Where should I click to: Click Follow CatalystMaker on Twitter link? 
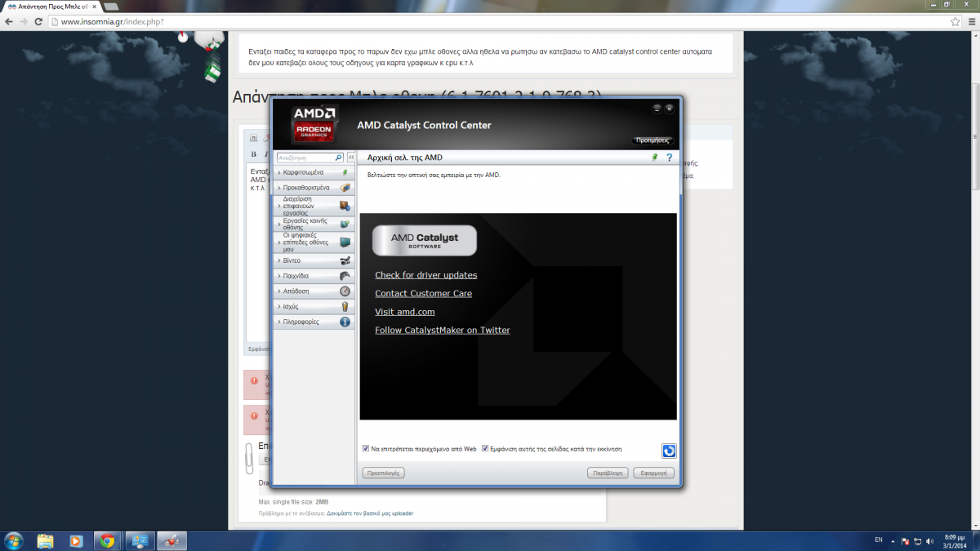click(x=442, y=330)
